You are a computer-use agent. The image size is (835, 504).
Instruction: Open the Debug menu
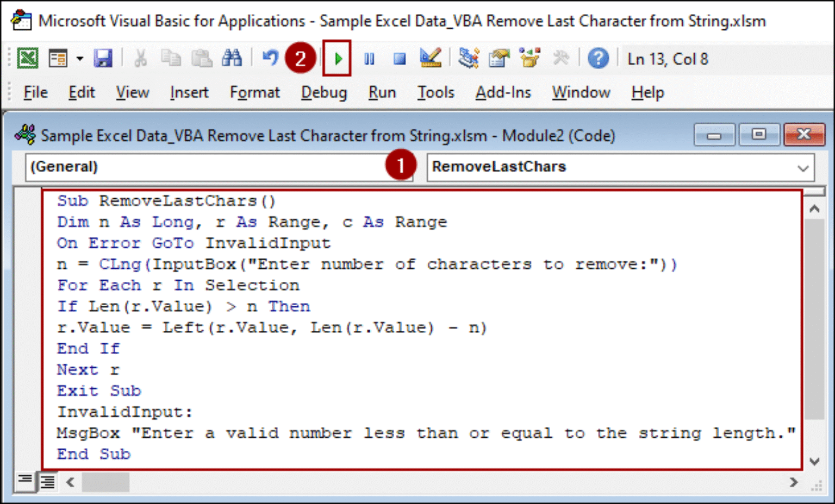pyautogui.click(x=324, y=92)
